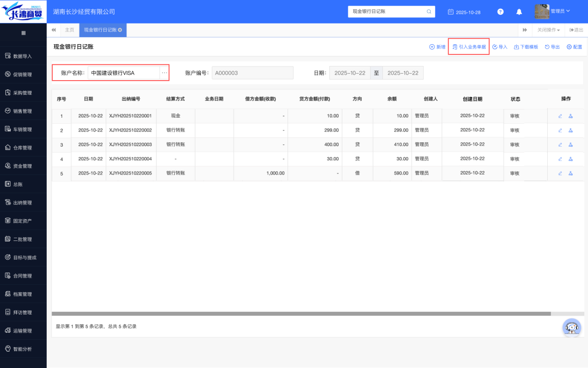Click the 新增 button
This screenshot has width=588, height=368.
pos(437,47)
